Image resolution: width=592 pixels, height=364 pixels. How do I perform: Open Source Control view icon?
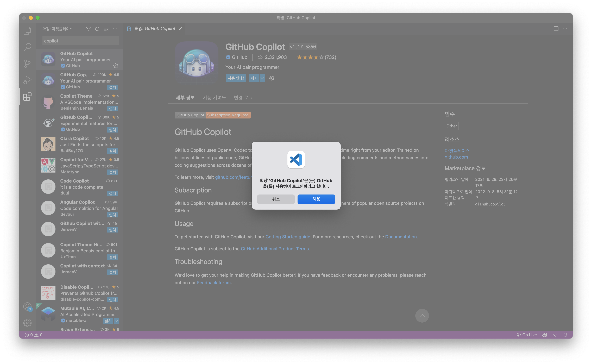tap(27, 64)
